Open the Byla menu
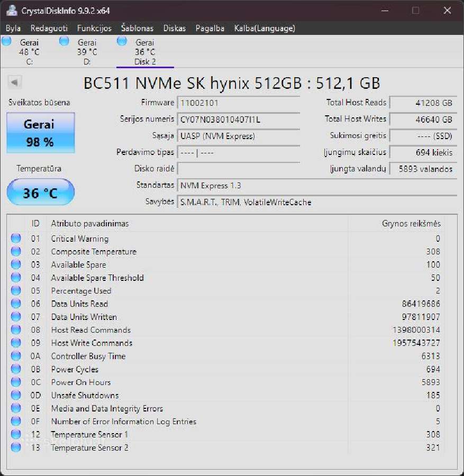The image size is (464, 476). (x=13, y=28)
